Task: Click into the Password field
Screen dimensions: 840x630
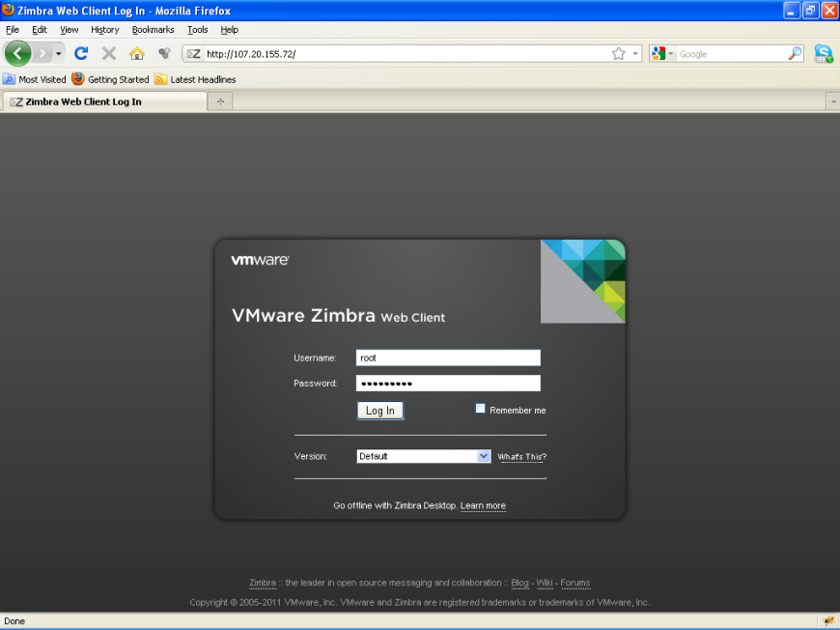Action: coord(448,384)
